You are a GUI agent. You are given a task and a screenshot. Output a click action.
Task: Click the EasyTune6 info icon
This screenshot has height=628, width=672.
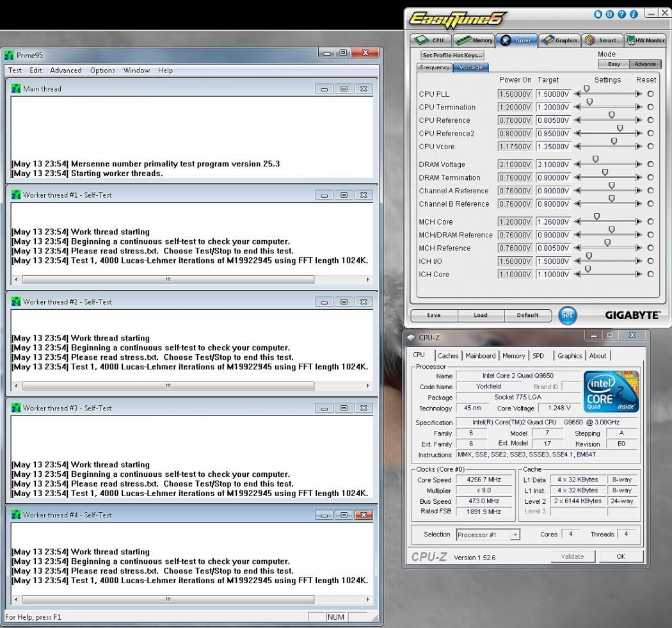point(634,15)
